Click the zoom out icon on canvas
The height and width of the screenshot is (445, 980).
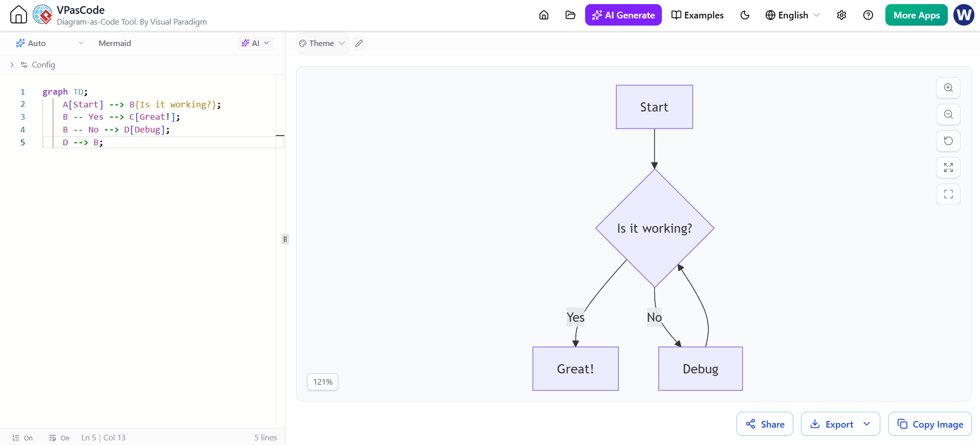tap(948, 114)
